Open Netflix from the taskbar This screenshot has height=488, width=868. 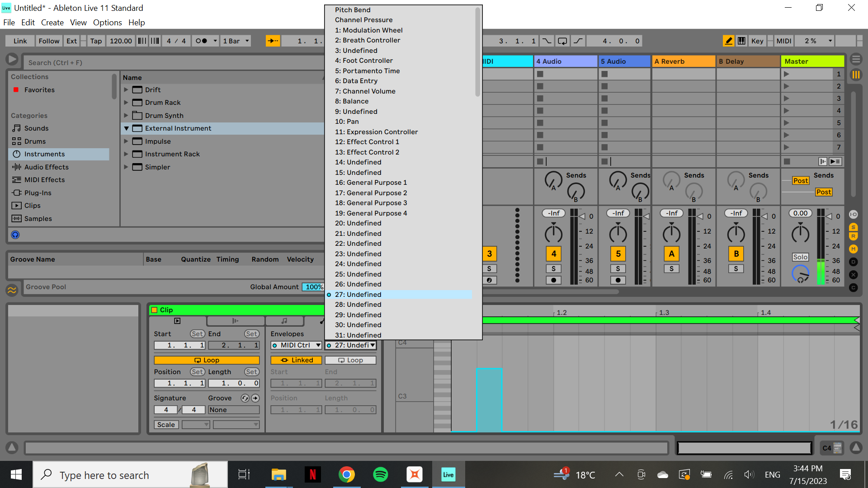pyautogui.click(x=312, y=474)
